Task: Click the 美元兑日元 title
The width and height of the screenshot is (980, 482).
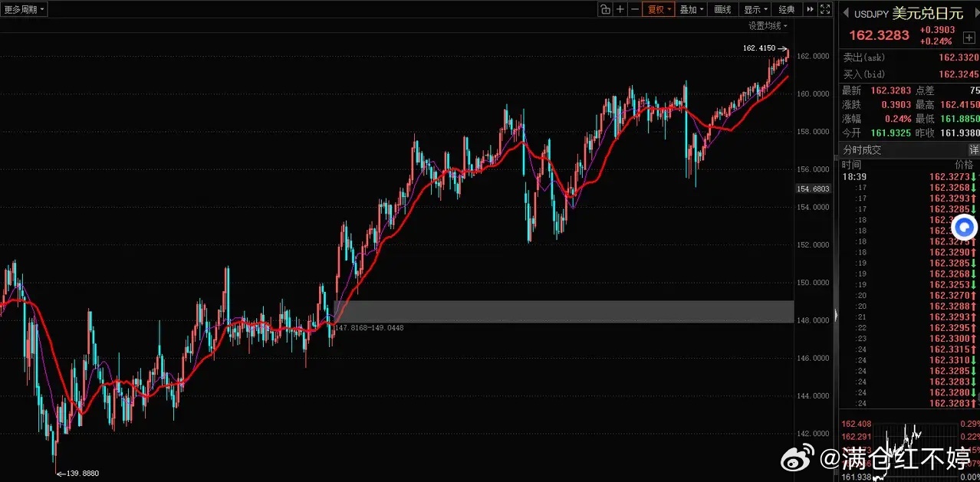Action: 927,13
